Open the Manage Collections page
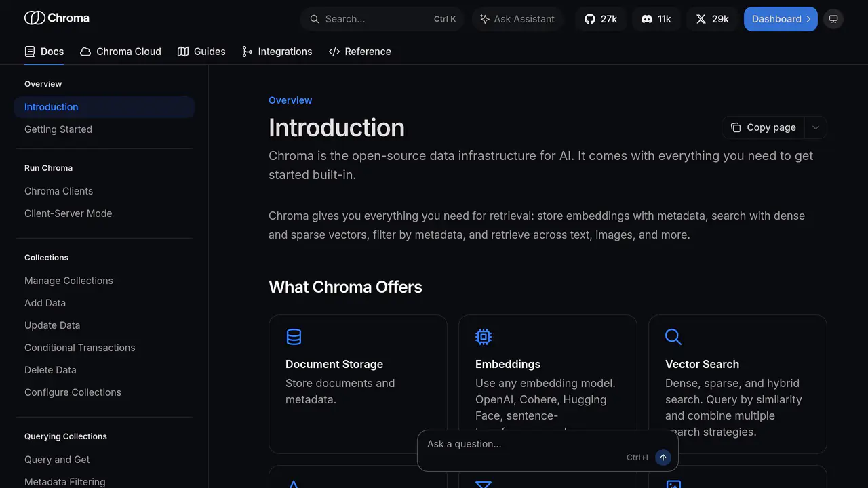 coord(69,281)
